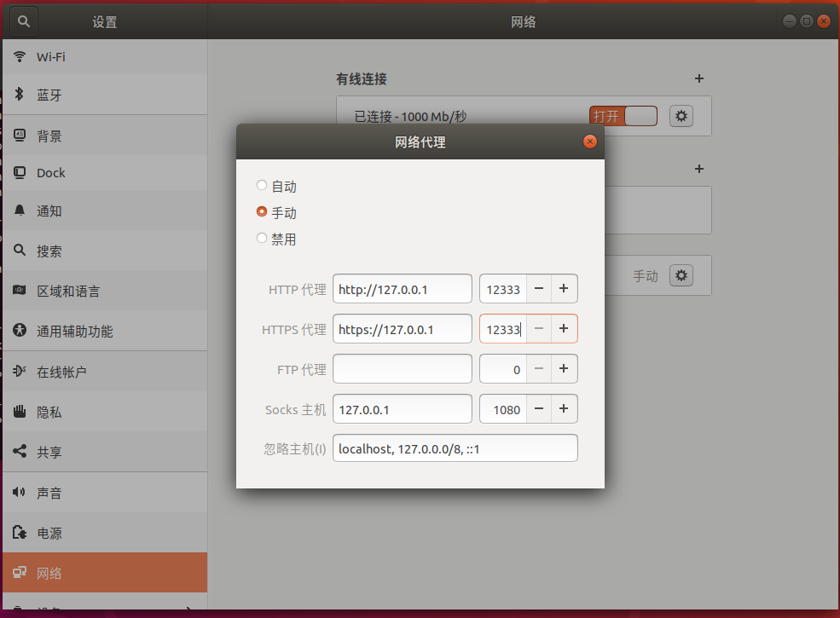Add a wired connection with plus icon

tap(699, 78)
